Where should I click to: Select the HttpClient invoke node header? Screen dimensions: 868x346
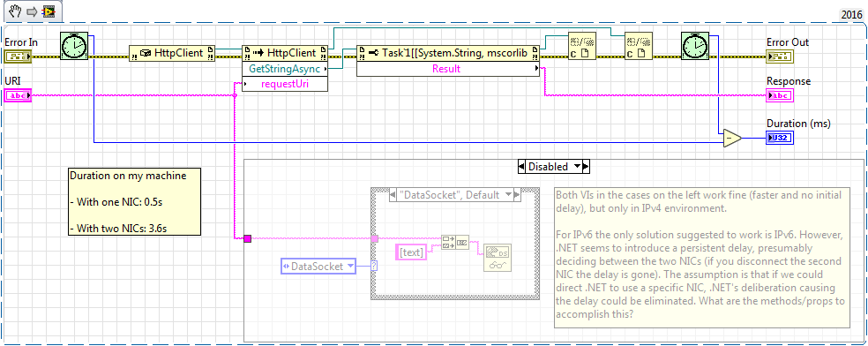click(x=285, y=54)
